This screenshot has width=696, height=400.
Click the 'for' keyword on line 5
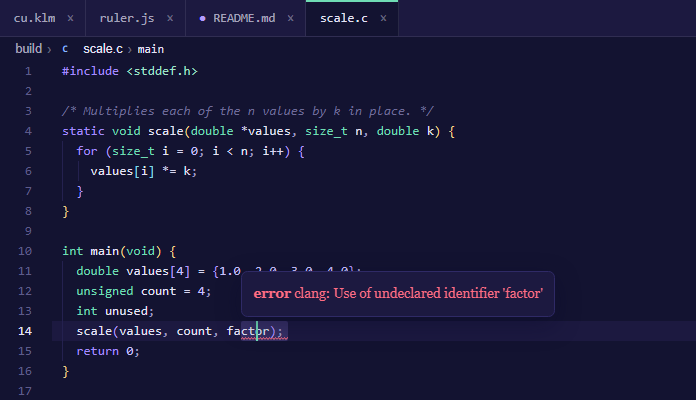tap(87, 151)
